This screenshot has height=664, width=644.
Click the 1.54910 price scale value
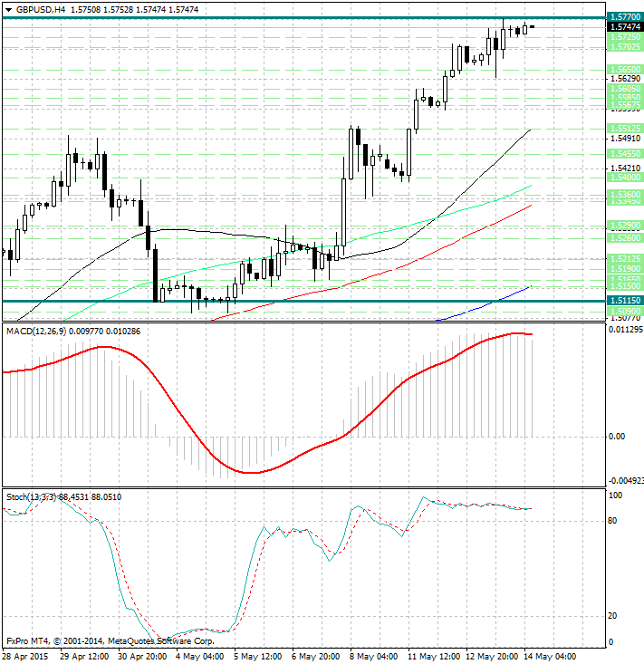tap(625, 139)
